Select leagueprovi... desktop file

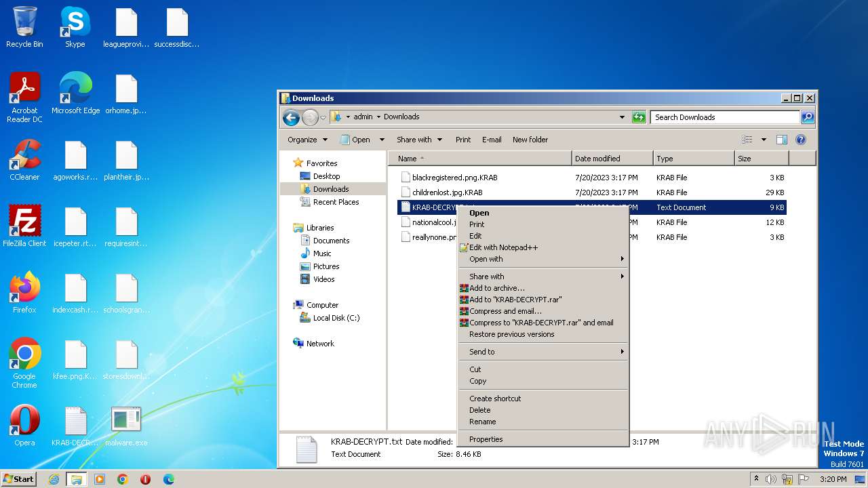pyautogui.click(x=126, y=28)
